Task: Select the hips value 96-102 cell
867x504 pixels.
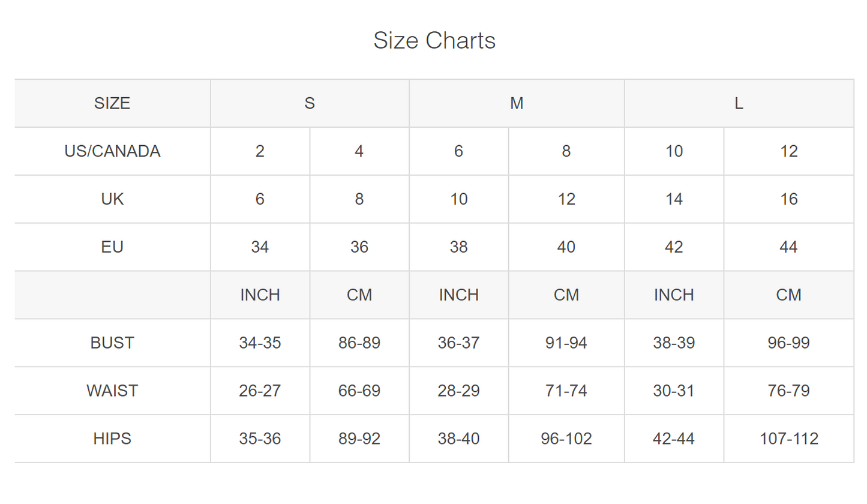Action: 566,439
